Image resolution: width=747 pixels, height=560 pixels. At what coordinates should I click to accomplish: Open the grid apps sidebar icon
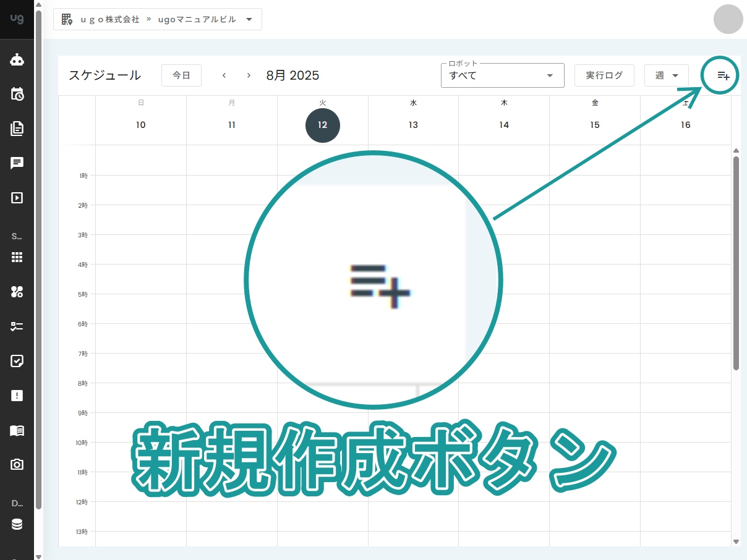point(17,258)
